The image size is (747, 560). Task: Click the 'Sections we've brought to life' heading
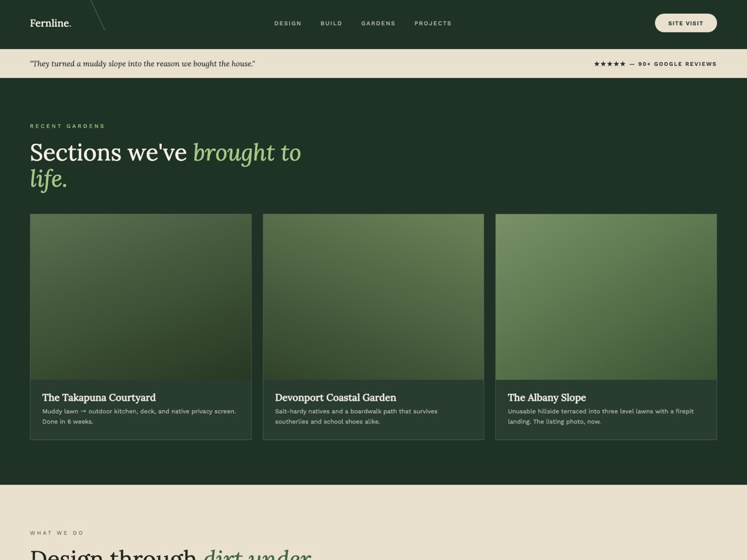166,166
